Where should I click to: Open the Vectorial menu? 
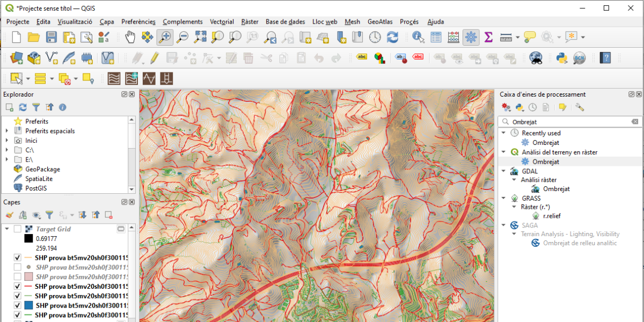pos(222,21)
